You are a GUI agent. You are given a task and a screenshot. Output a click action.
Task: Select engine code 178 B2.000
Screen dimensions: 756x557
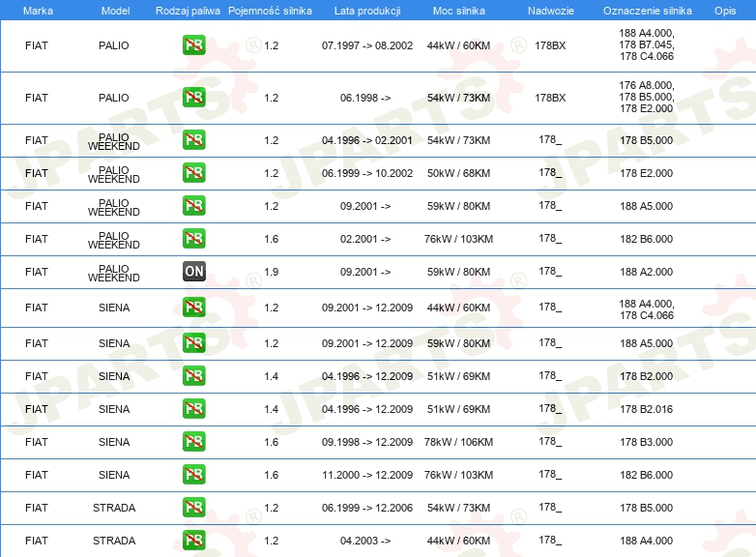[646, 376]
